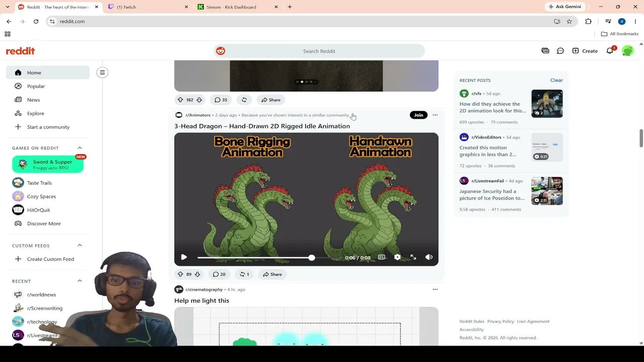Open the Reddit chat icon
This screenshot has width=644, height=362.
[560, 51]
